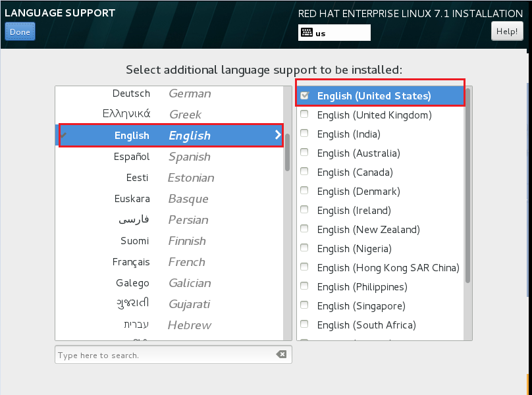Select the Persian language row
The height and width of the screenshot is (395, 532).
tap(169, 220)
